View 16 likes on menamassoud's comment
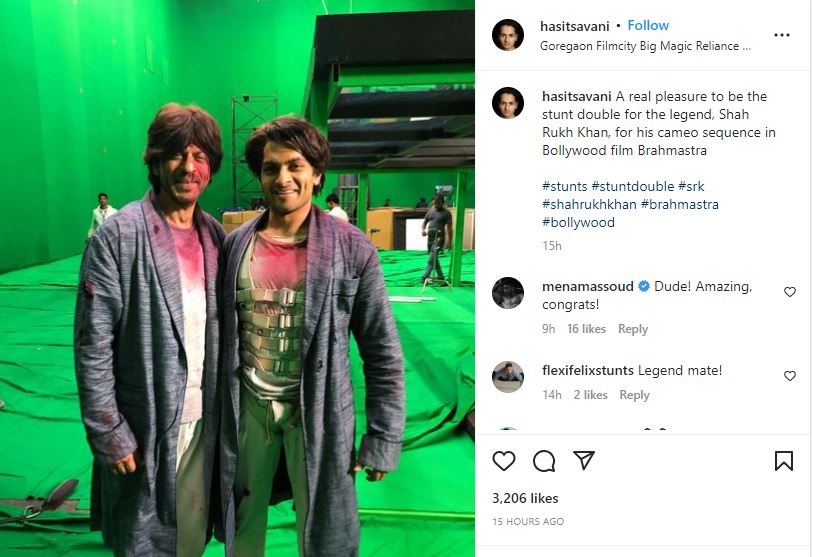Image resolution: width=813 pixels, height=557 pixels. click(x=586, y=329)
